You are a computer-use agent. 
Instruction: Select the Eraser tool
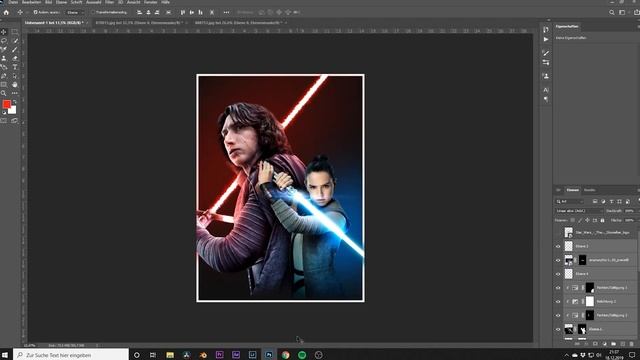tap(15, 58)
